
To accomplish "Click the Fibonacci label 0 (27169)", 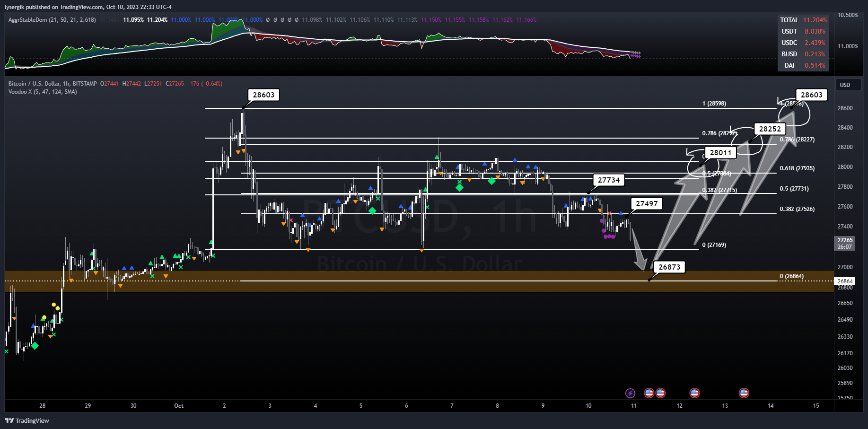I will point(714,245).
